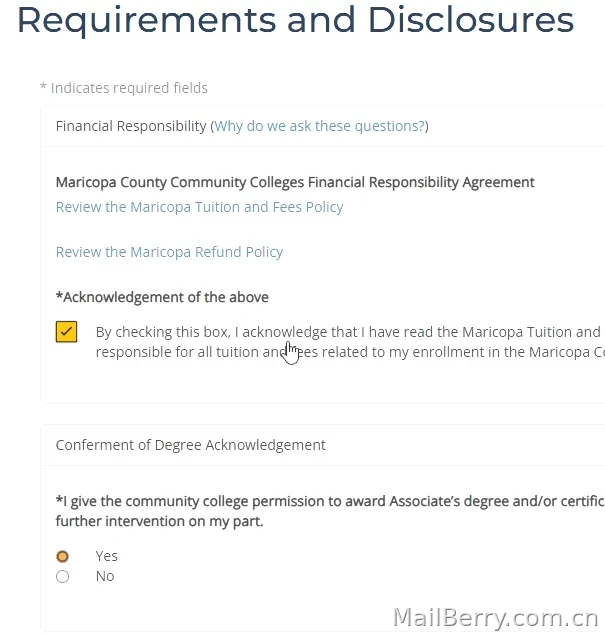This screenshot has height=635, width=605.
Task: Click the 'Financial Responsibility Agreement' bold heading
Action: pyautogui.click(x=421, y=182)
